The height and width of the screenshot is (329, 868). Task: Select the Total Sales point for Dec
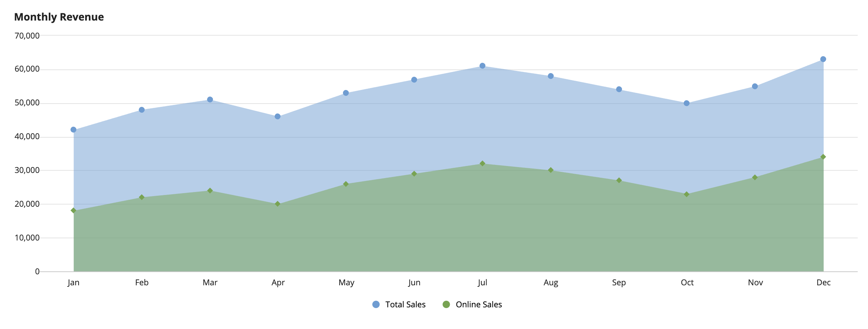pos(823,59)
